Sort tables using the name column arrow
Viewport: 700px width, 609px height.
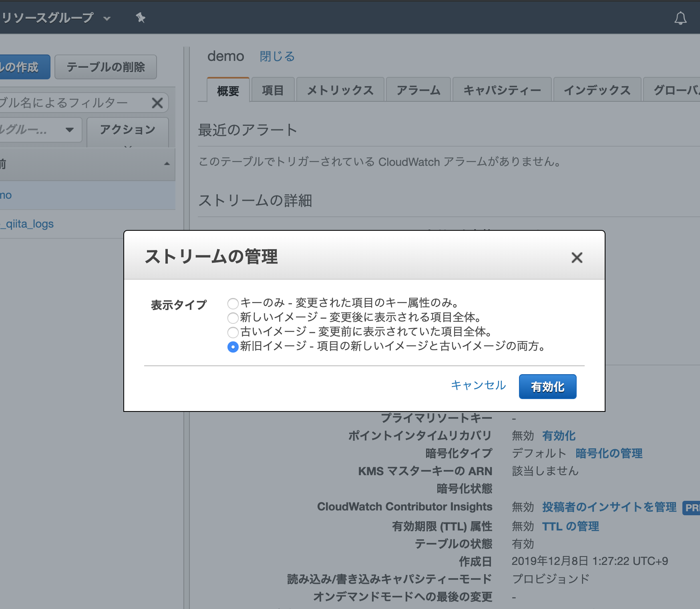(x=167, y=163)
